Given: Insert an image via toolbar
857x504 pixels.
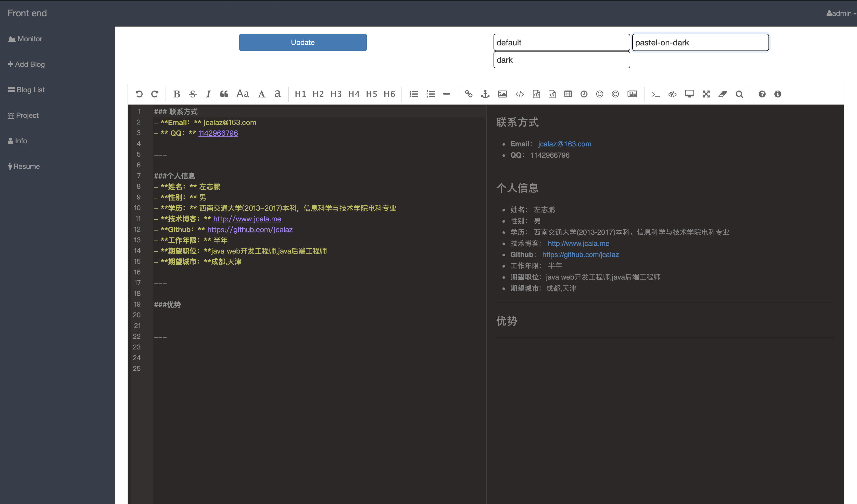Looking at the screenshot, I should [502, 94].
